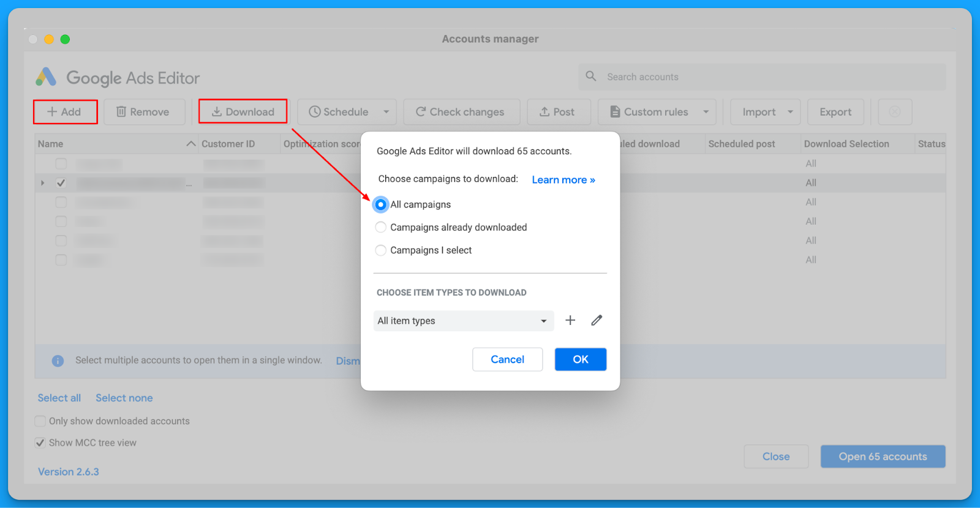This screenshot has height=508, width=980.
Task: Open the Custom rules dropdown arrow
Action: tap(706, 112)
